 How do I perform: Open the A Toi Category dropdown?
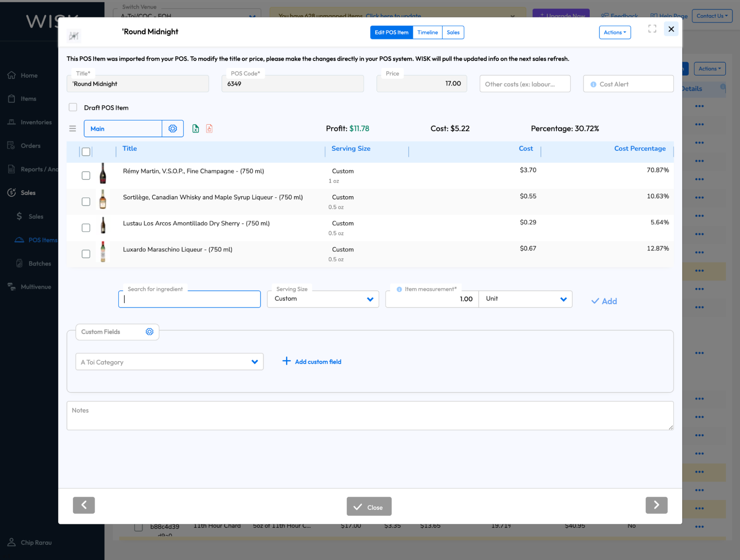coord(169,362)
